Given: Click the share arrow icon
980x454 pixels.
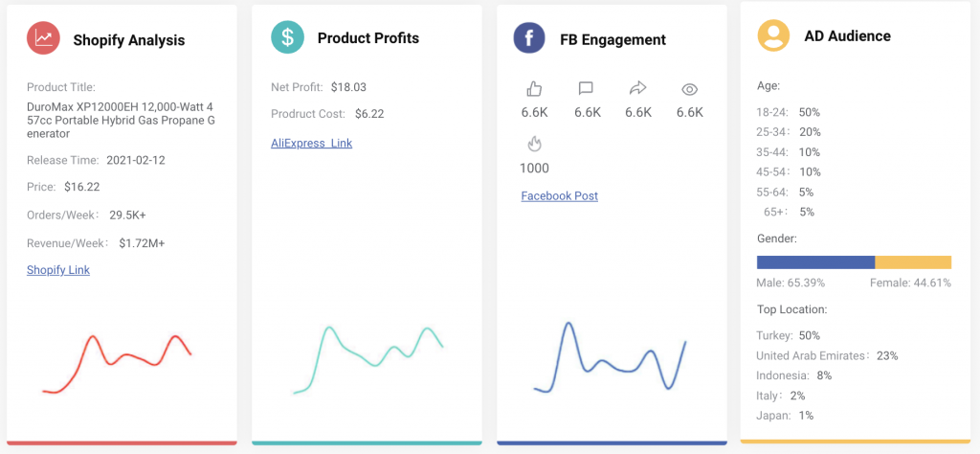Looking at the screenshot, I should click(x=637, y=89).
